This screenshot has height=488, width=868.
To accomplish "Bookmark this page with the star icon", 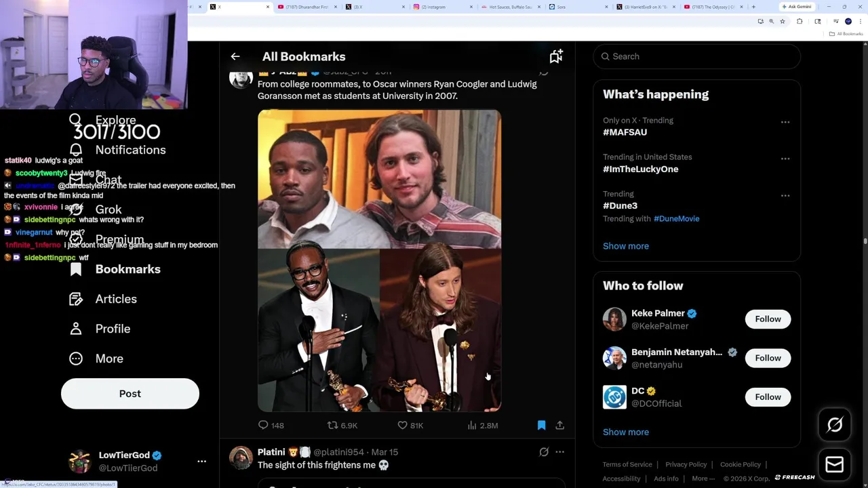I will 783,22.
